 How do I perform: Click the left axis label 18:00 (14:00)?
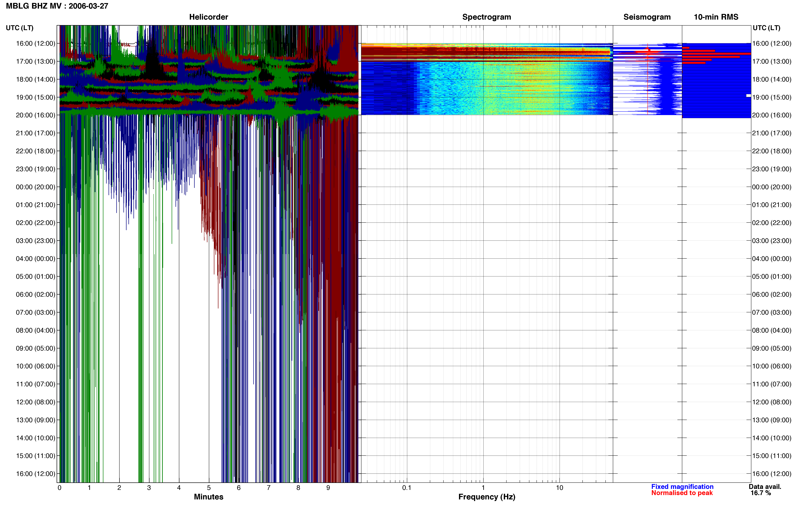point(36,79)
